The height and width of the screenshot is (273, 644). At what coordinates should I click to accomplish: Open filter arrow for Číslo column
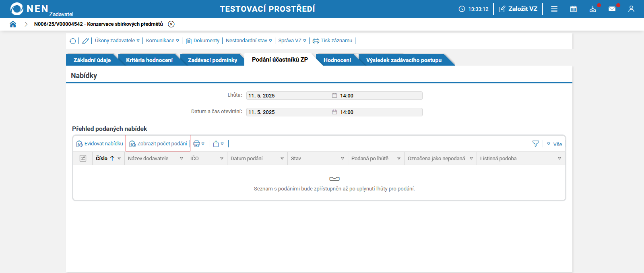coord(119,159)
